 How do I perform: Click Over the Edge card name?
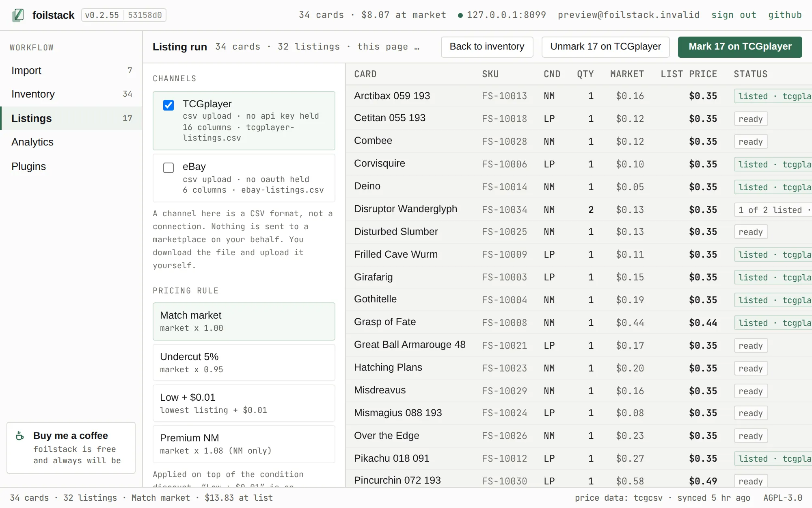(x=386, y=436)
